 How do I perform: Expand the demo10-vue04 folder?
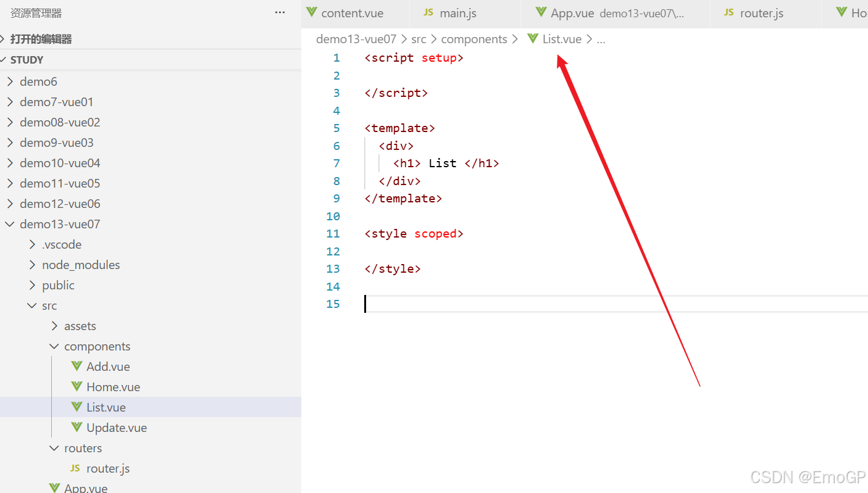[x=151, y=163]
